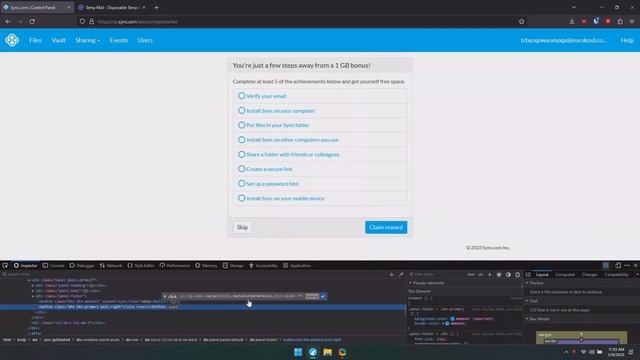Select Set up a password hint circle

pyautogui.click(x=241, y=183)
